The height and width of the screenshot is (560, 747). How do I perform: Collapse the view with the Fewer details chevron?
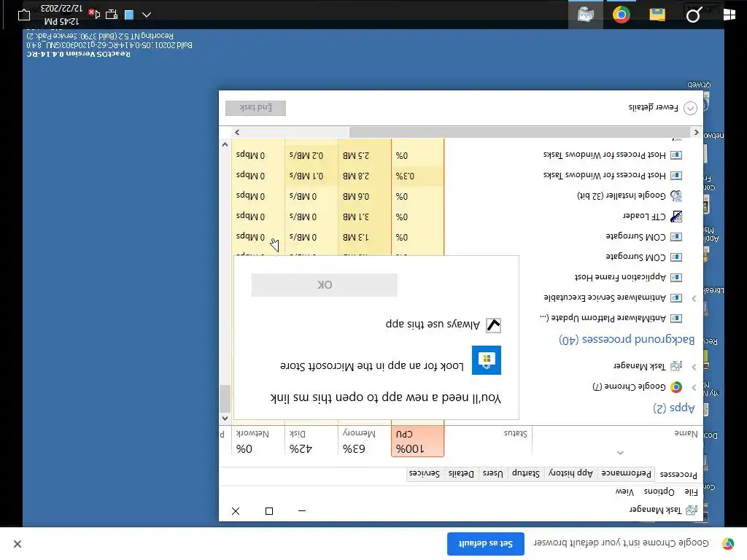(690, 108)
